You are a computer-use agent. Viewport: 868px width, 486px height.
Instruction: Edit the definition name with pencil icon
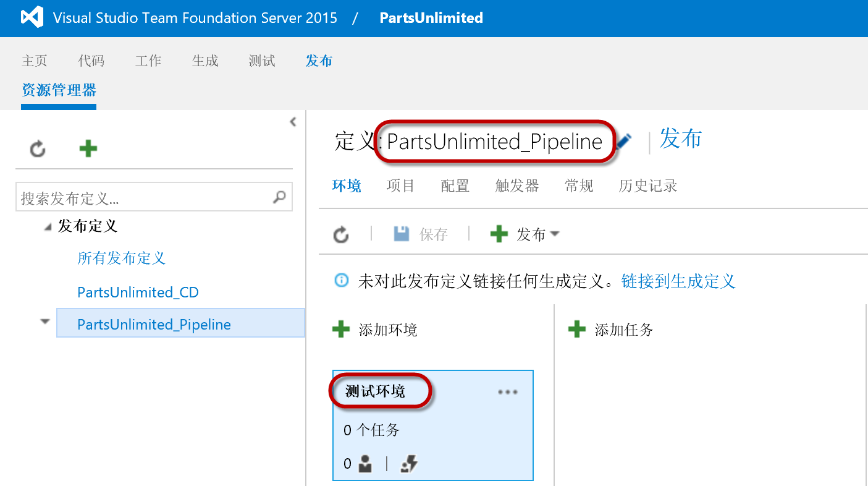pos(625,142)
